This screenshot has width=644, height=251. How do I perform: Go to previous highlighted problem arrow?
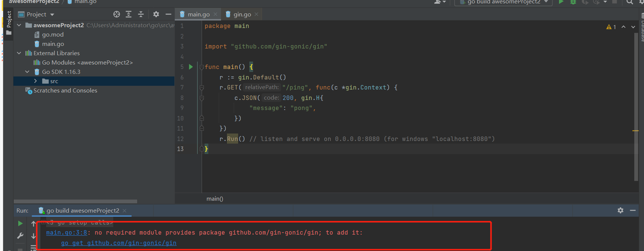[x=624, y=27]
